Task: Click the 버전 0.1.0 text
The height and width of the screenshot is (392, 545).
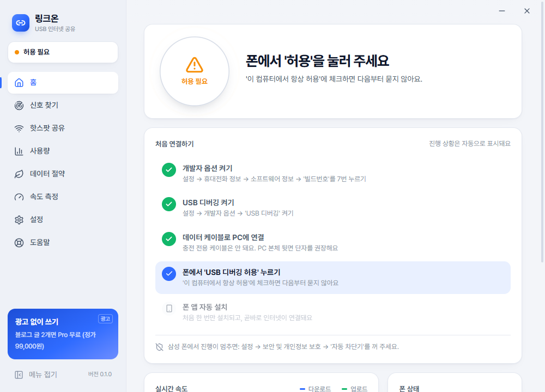Action: point(100,374)
